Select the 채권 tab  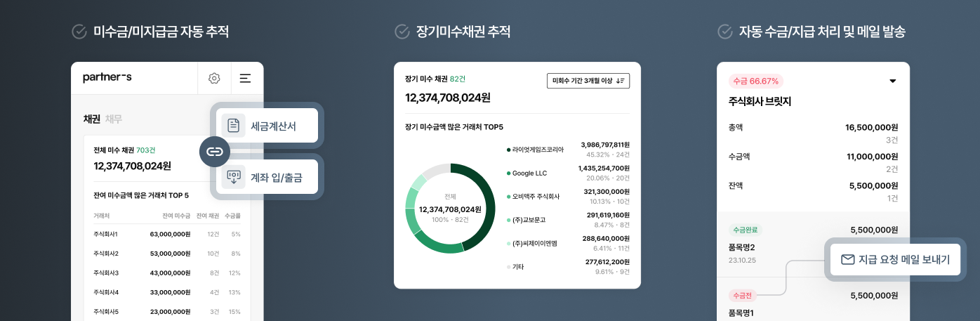click(x=92, y=119)
